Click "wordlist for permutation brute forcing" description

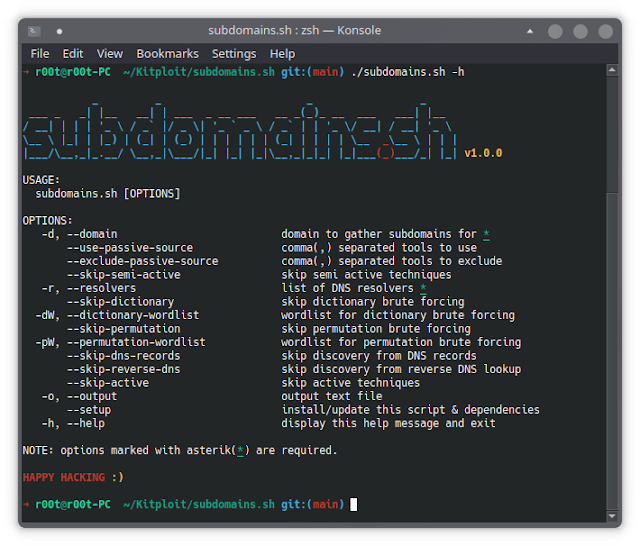[401, 342]
